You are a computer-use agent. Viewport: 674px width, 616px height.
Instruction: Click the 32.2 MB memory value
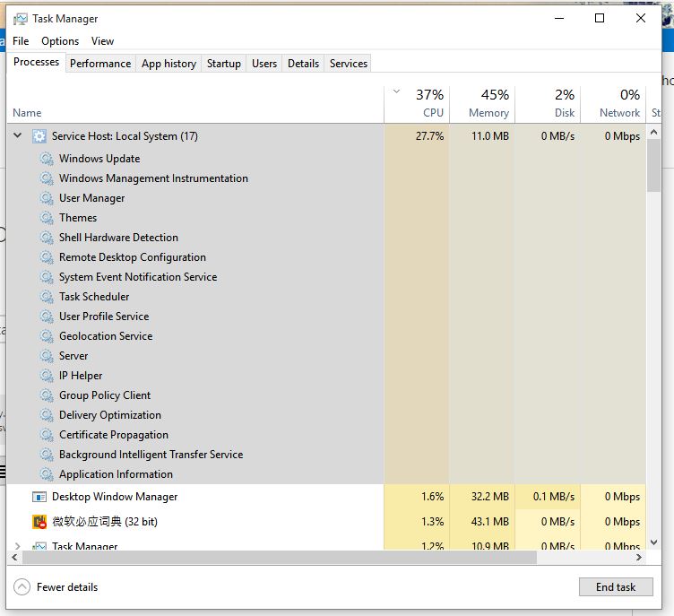pos(490,497)
